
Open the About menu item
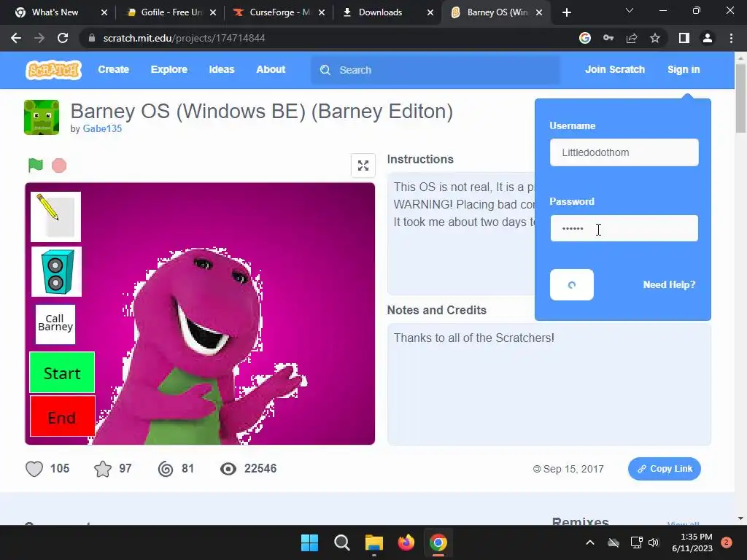[x=271, y=69]
